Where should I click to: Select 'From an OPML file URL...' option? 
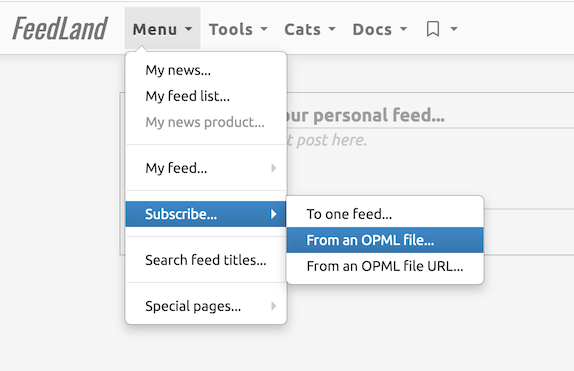point(385,266)
